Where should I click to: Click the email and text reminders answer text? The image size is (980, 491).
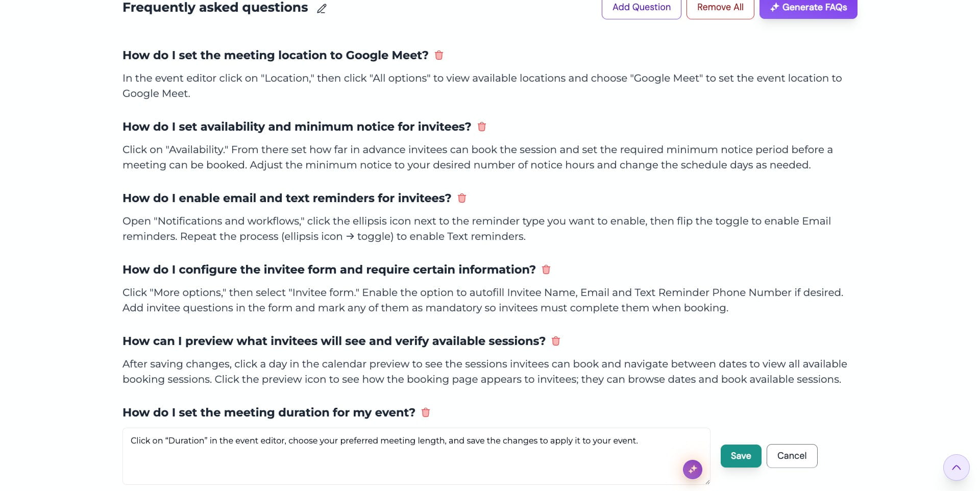tap(477, 229)
